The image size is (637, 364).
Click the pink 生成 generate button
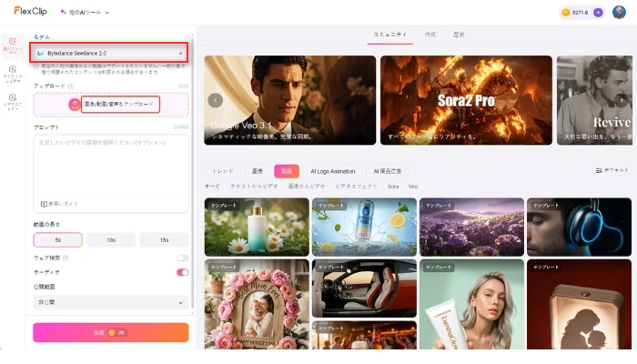(111, 332)
